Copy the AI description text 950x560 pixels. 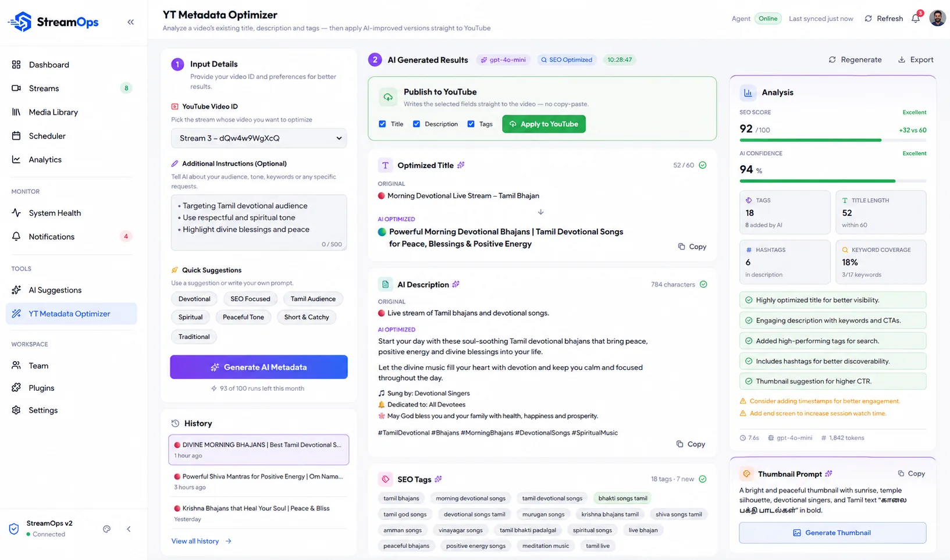[x=691, y=444]
